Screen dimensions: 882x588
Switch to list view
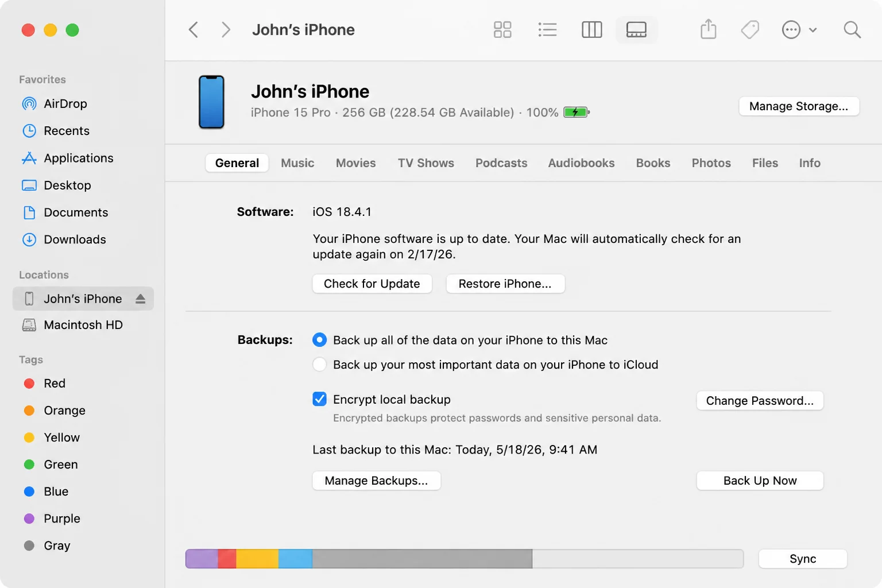pyautogui.click(x=547, y=30)
